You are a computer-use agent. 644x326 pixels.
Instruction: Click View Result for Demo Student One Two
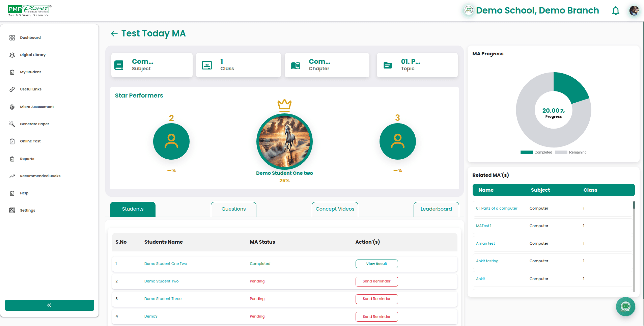[x=377, y=264]
